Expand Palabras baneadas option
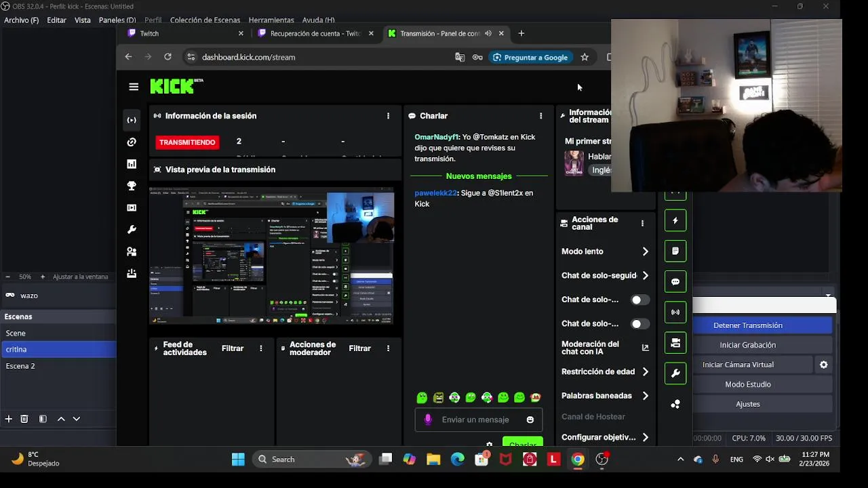 click(x=605, y=396)
